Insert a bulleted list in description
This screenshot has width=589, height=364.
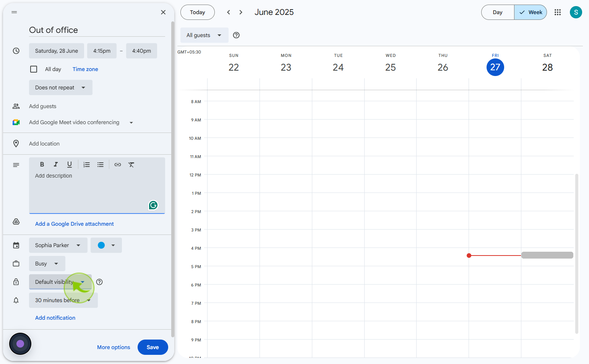tap(101, 165)
